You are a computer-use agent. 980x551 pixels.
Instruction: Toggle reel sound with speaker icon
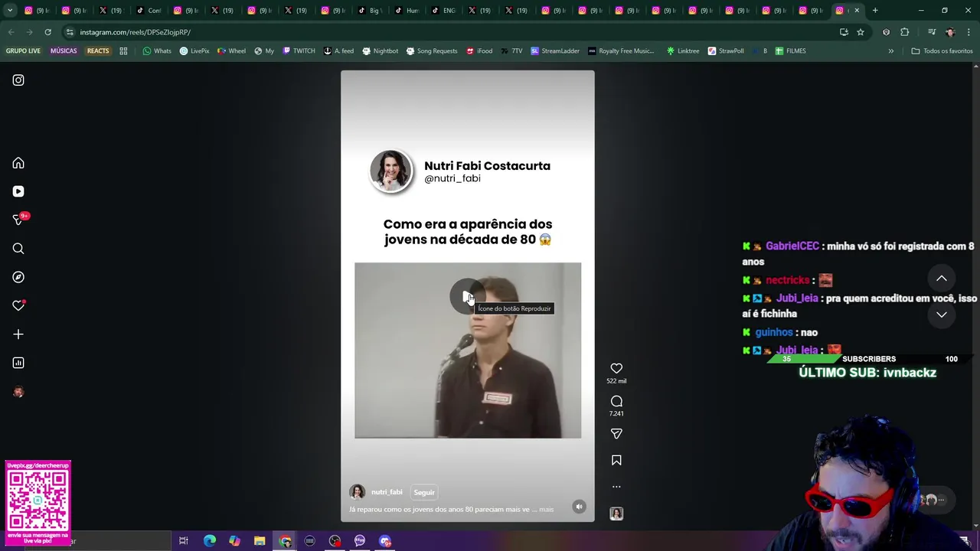(x=579, y=507)
